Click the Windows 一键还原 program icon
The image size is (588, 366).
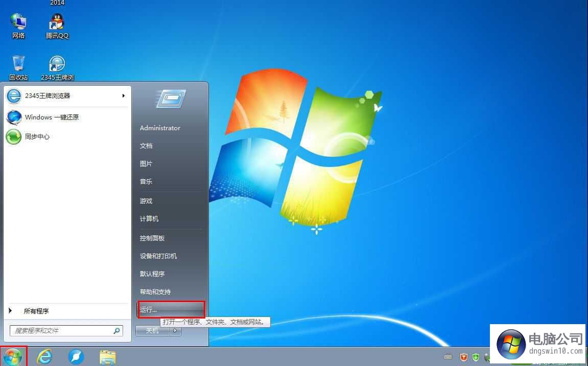[x=14, y=117]
